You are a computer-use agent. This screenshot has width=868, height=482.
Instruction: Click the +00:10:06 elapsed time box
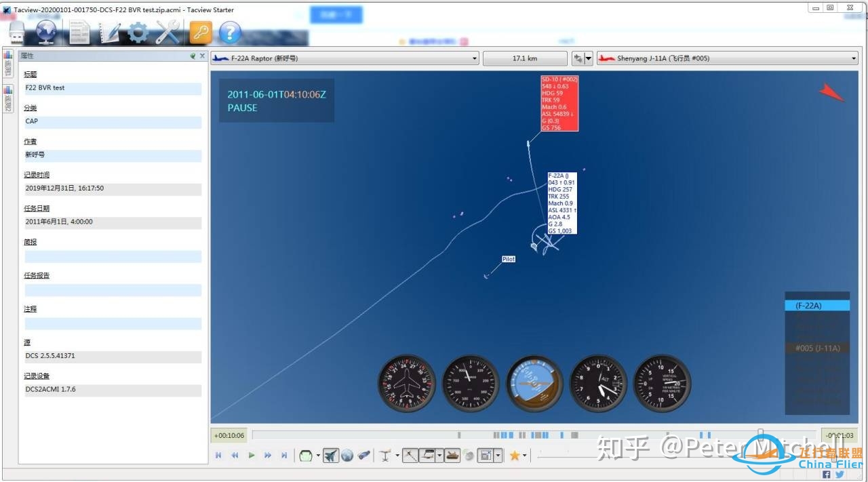(229, 435)
